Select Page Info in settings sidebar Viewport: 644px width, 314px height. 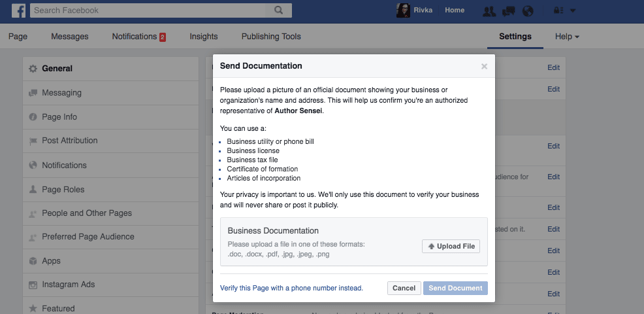pyautogui.click(x=110, y=117)
